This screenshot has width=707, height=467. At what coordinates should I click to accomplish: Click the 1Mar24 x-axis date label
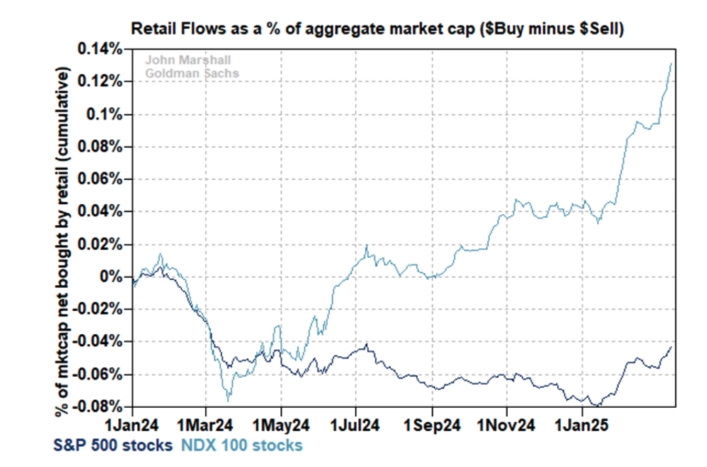pos(207,422)
